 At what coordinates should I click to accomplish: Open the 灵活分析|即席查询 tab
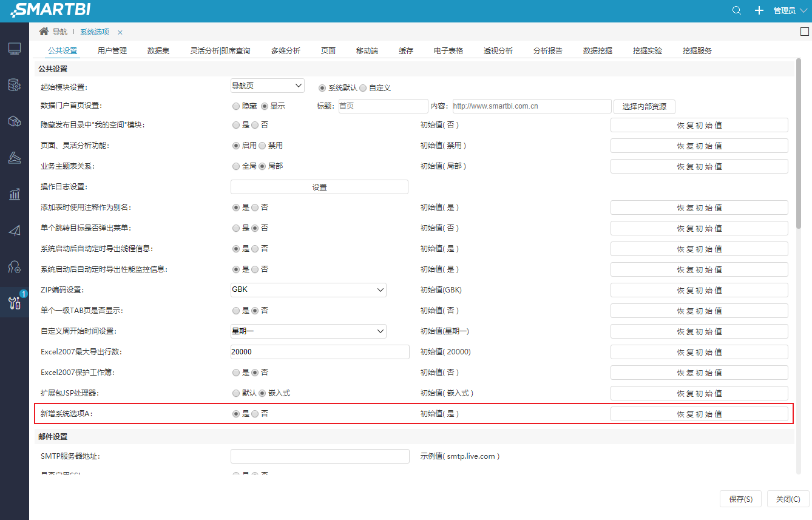click(x=220, y=50)
